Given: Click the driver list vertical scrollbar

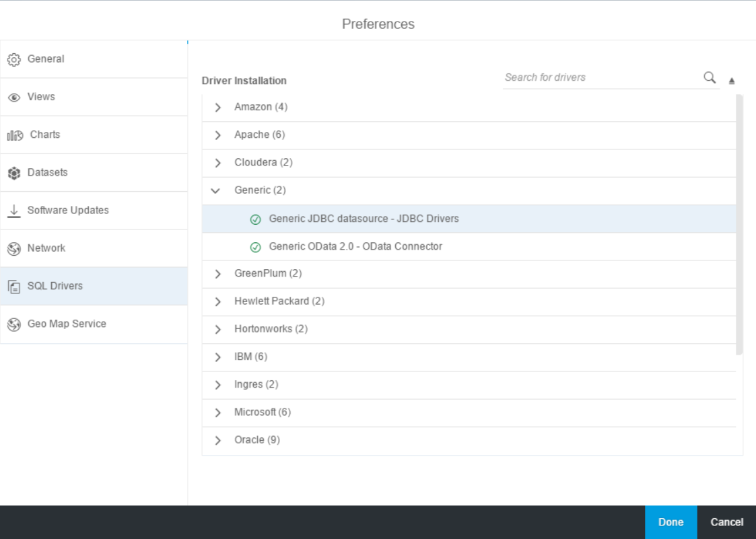Looking at the screenshot, I should coord(739,225).
